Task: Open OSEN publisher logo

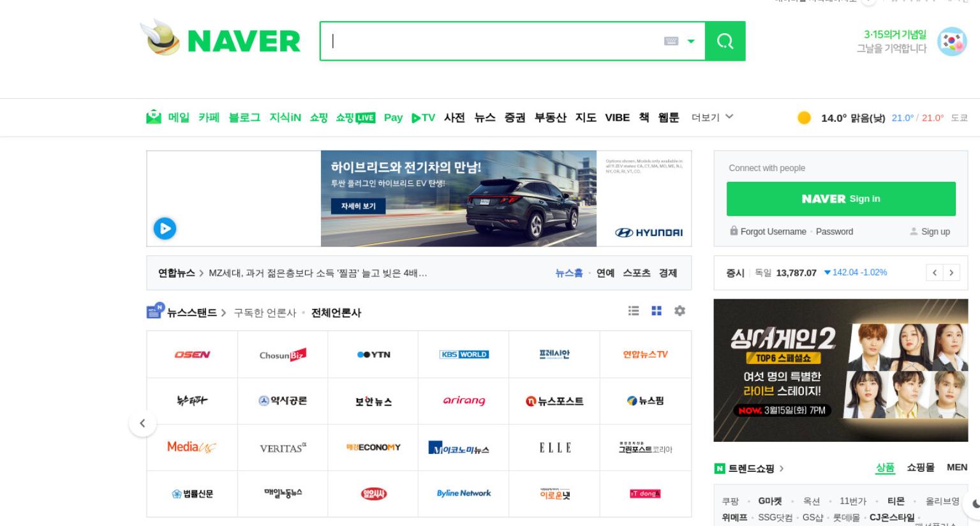Action: pos(192,354)
